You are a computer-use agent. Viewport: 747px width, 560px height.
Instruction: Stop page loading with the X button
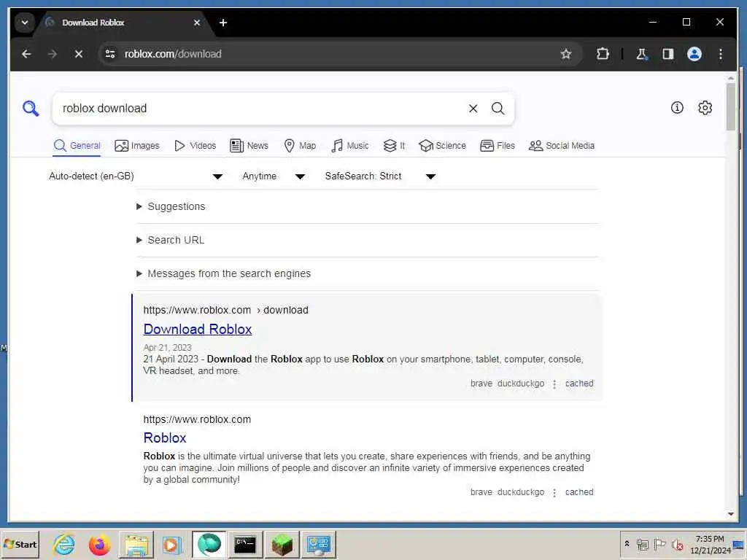79,54
